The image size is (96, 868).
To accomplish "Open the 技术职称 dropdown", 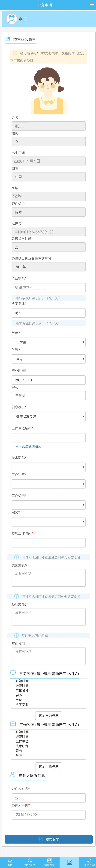I will 48,467.
